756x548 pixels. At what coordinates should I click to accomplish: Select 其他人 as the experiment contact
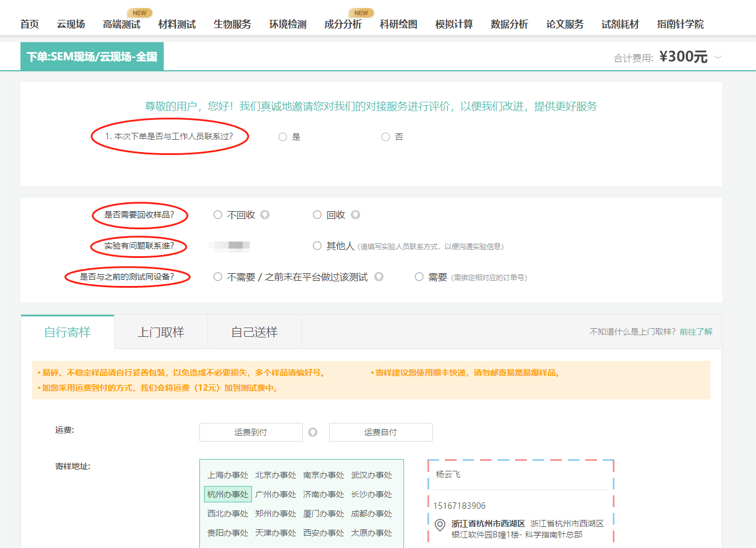(x=317, y=246)
